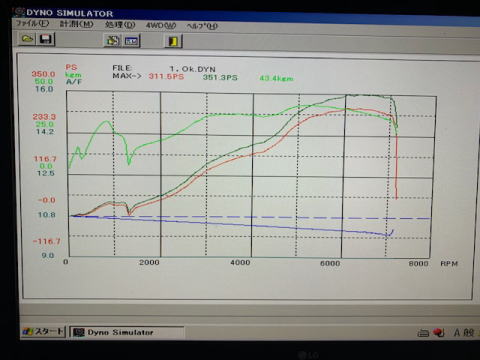Open the 4WD(W) menu
Screen dimensions: 480x360
click(161, 25)
